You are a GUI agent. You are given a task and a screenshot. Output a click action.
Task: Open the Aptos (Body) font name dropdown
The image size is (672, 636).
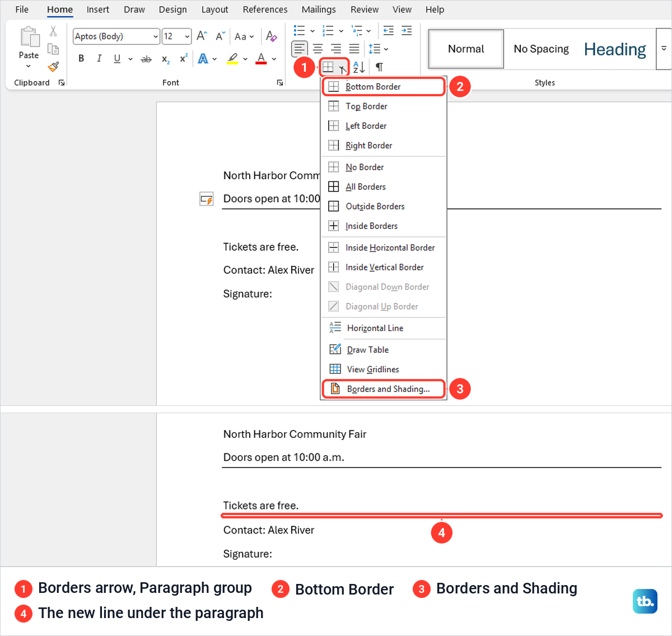pos(156,36)
